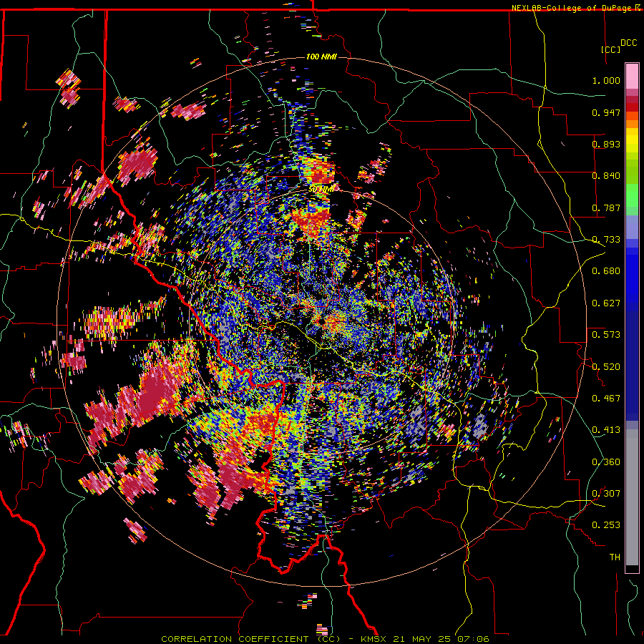
Task: Click the 0.573 legend value
Action: pos(606,335)
